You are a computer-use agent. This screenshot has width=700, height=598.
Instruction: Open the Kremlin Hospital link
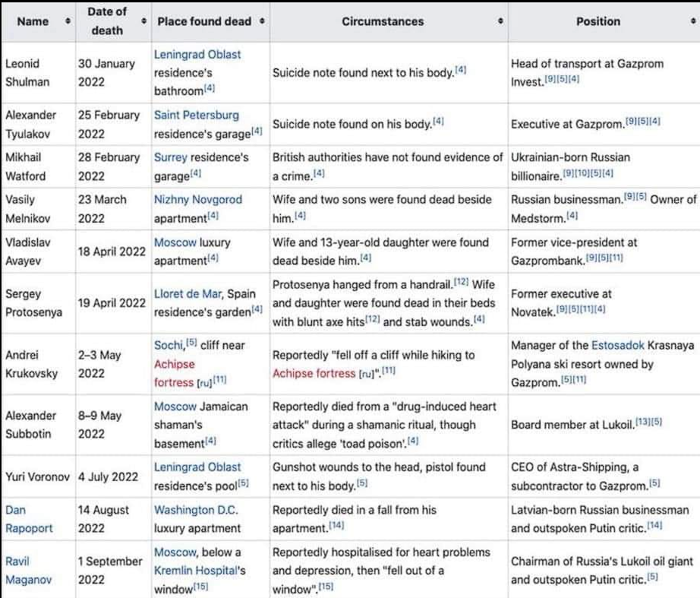(x=196, y=571)
